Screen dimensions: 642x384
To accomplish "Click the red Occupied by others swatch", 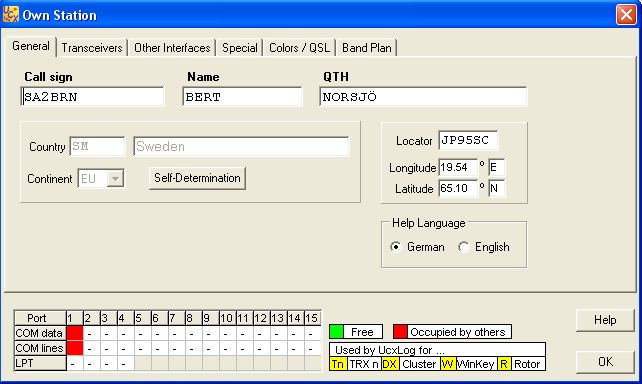I will (x=400, y=332).
